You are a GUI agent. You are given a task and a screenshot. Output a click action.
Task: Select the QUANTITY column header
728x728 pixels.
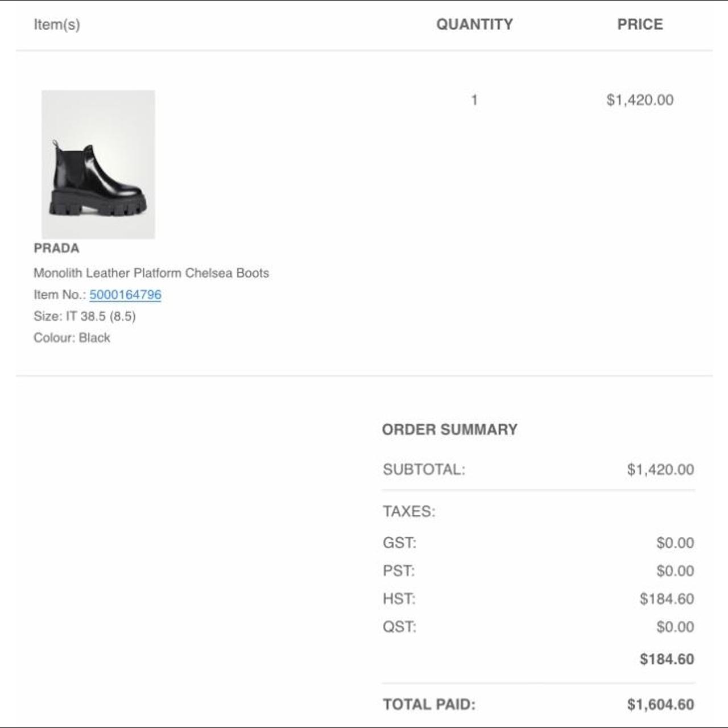(474, 24)
